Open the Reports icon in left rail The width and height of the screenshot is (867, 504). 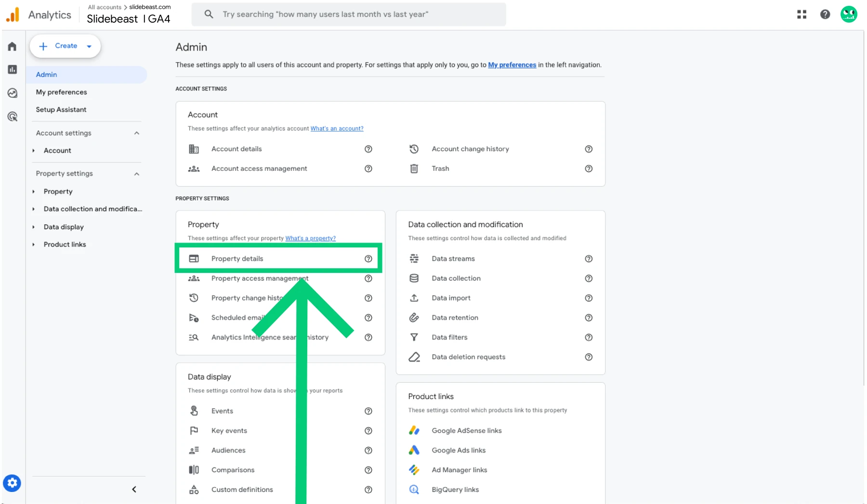point(12,69)
